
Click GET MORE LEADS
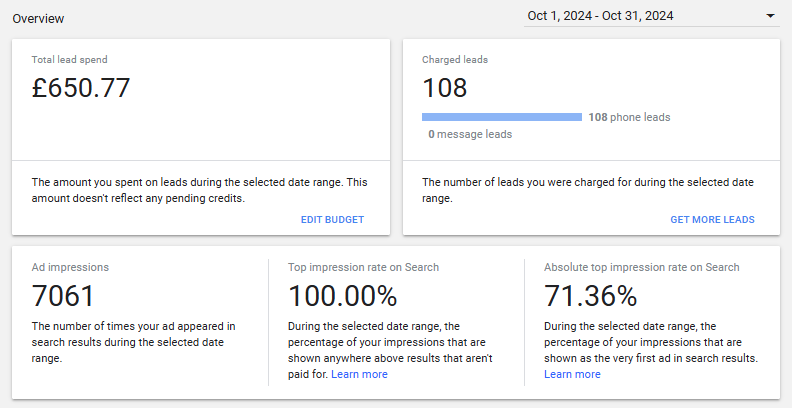pyautogui.click(x=712, y=220)
